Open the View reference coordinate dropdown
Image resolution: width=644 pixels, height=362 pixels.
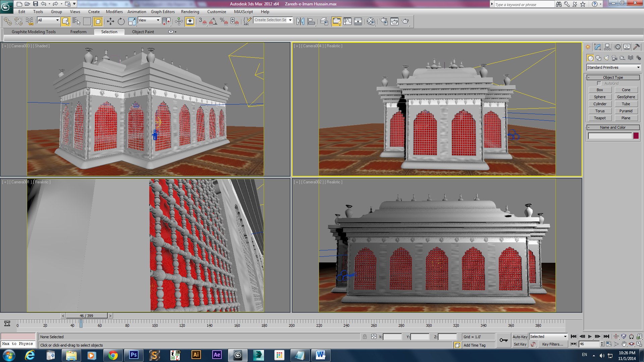[x=149, y=20]
